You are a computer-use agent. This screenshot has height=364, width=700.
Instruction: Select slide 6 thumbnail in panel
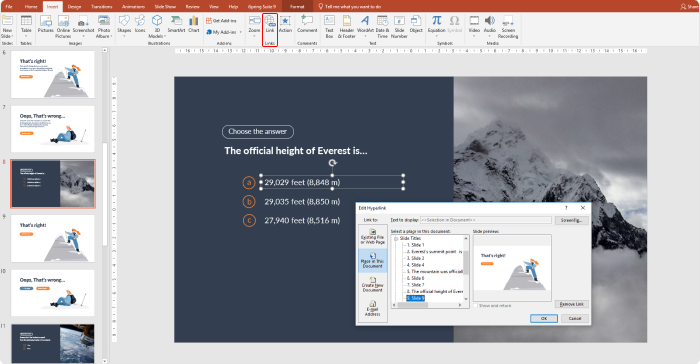tap(53, 75)
